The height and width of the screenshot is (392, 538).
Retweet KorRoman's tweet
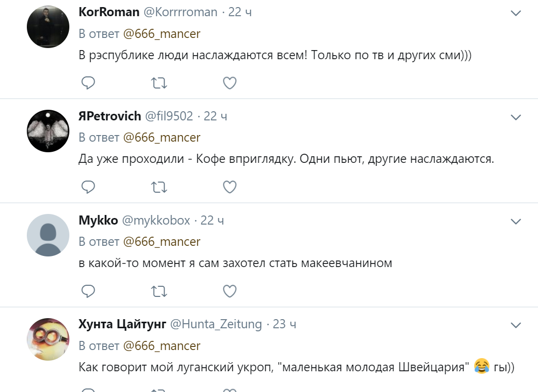coord(159,82)
